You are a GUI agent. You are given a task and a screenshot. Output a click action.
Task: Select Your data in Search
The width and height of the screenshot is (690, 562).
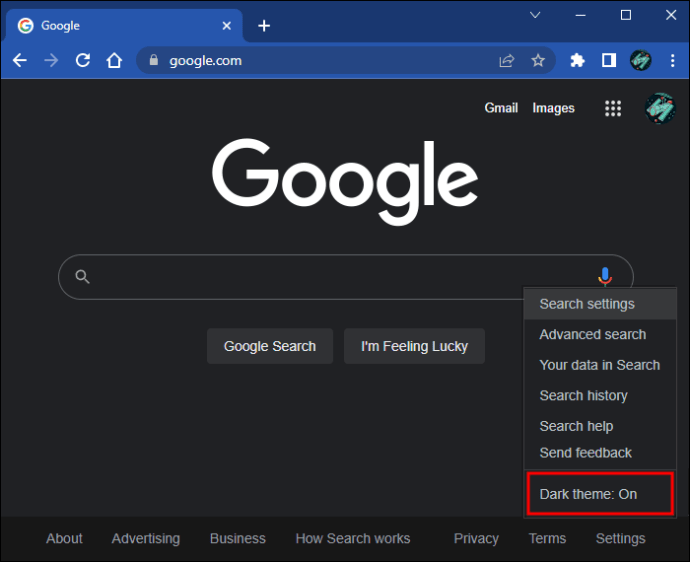pos(600,365)
